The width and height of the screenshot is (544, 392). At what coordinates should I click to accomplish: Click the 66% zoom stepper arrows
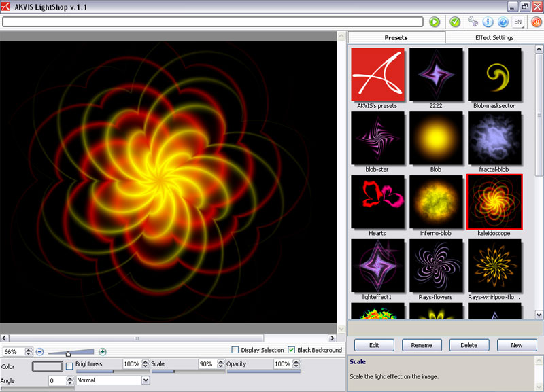[29, 352]
